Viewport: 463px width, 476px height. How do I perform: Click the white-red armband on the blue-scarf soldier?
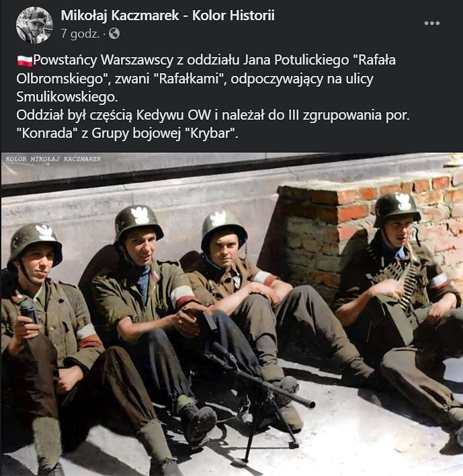tap(182, 296)
